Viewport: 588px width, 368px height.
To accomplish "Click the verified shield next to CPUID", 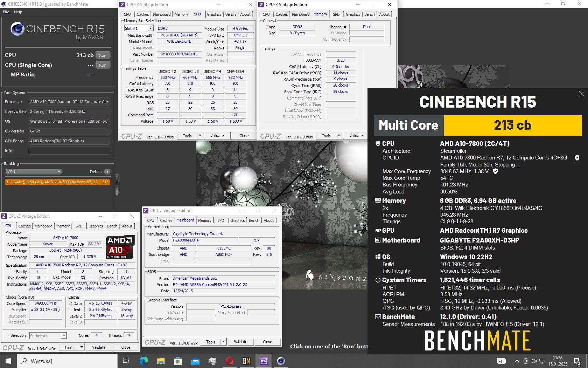I will [577, 158].
